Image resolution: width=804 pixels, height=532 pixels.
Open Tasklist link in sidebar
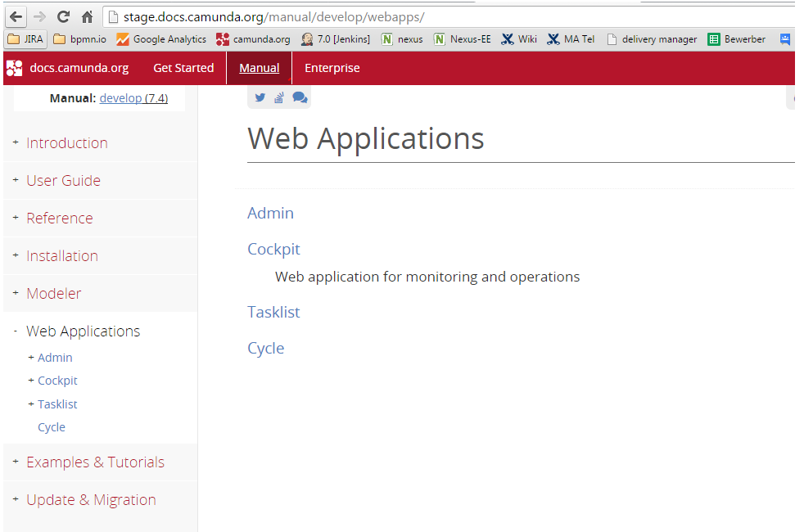coord(57,404)
